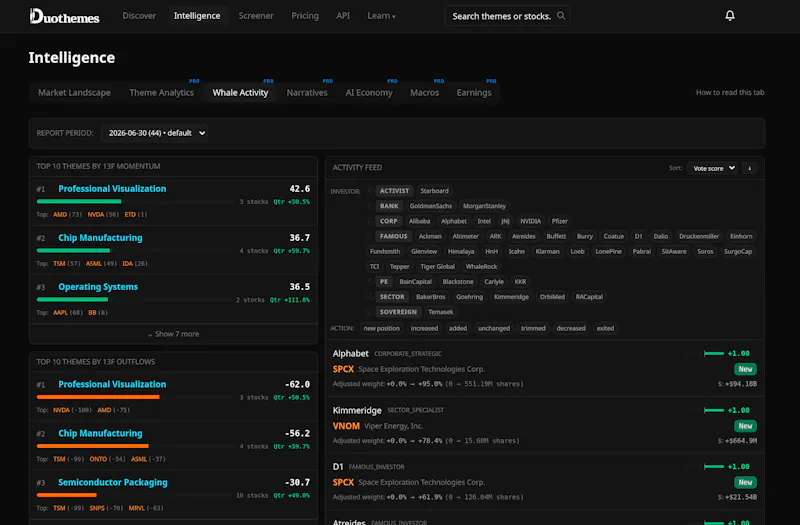Image resolution: width=800 pixels, height=525 pixels.
Task: Open notifications bell
Action: [x=730, y=16]
